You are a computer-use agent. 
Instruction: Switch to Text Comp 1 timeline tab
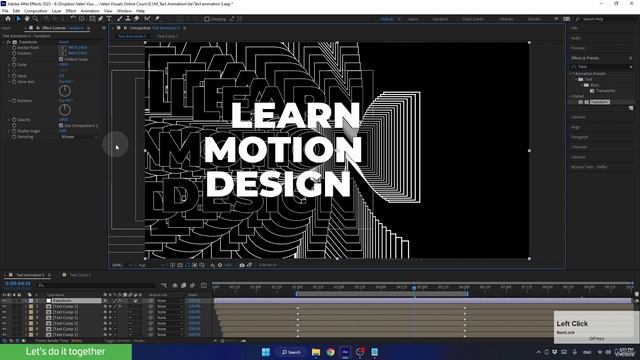click(x=80, y=275)
